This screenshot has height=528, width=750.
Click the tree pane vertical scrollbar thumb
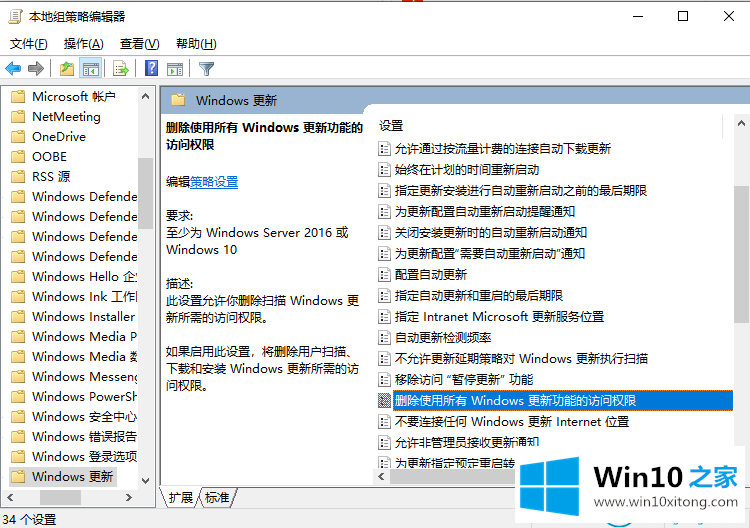pos(146,193)
